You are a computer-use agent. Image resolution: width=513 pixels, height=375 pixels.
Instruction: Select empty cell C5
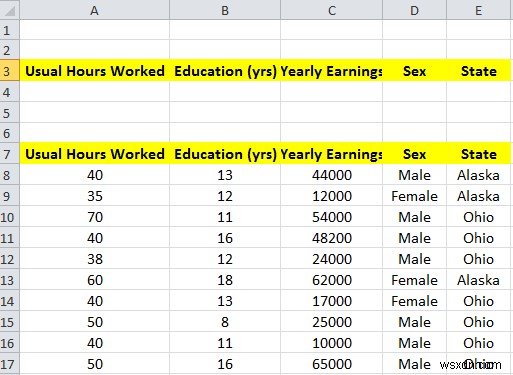pyautogui.click(x=332, y=112)
